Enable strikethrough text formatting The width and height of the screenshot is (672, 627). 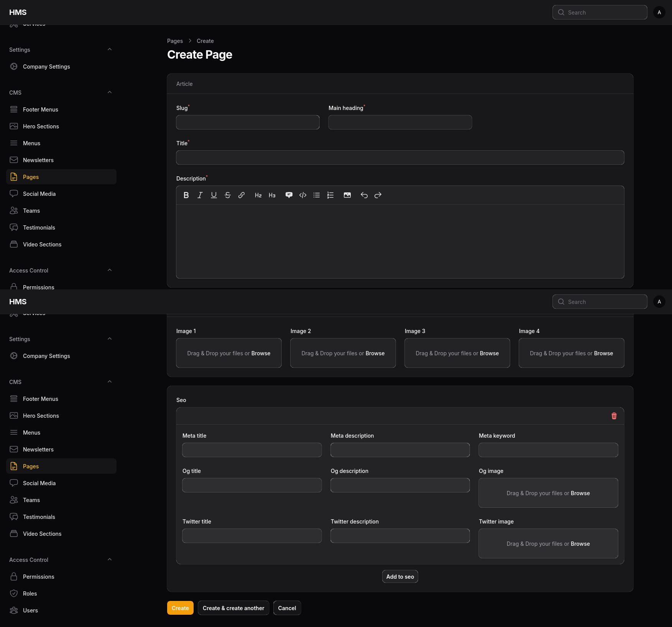click(x=228, y=195)
